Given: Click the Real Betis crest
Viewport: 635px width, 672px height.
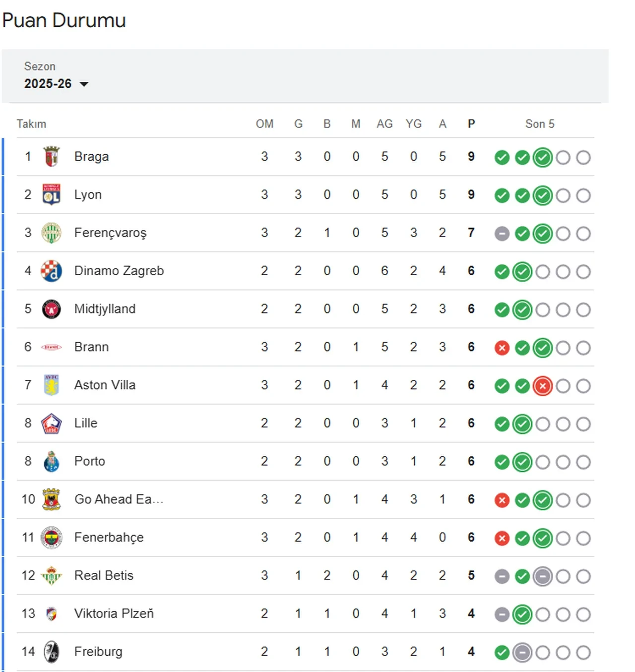Looking at the screenshot, I should (x=51, y=576).
